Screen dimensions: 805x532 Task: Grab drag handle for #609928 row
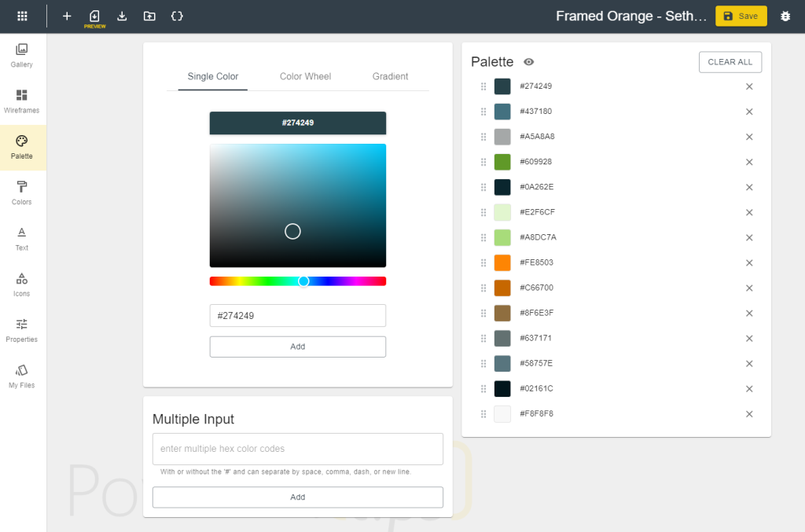point(483,162)
